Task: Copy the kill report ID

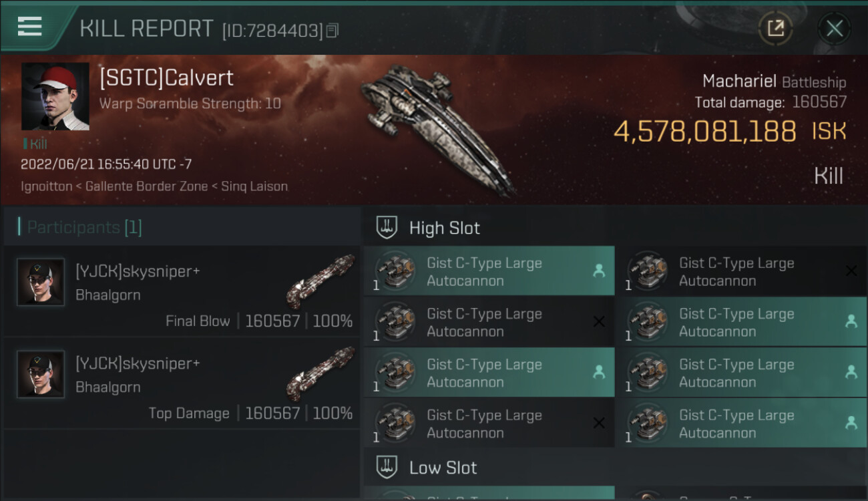Action: click(x=333, y=31)
